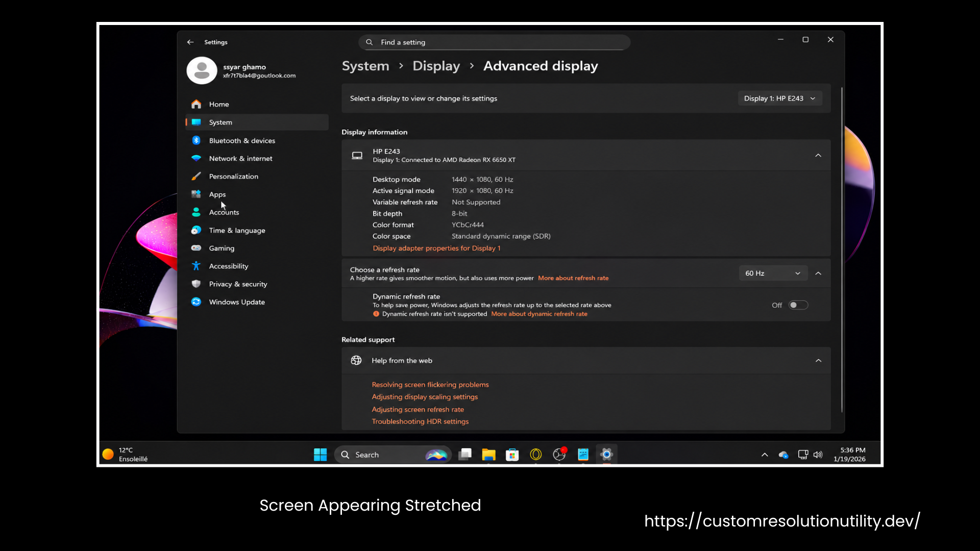
Task: Click the user profile avatar
Action: coord(202,70)
